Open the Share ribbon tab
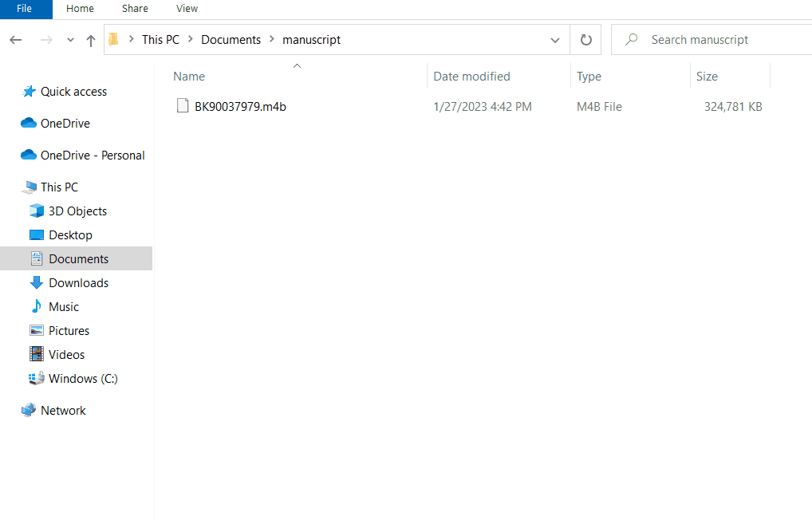This screenshot has width=812, height=520. tap(135, 9)
